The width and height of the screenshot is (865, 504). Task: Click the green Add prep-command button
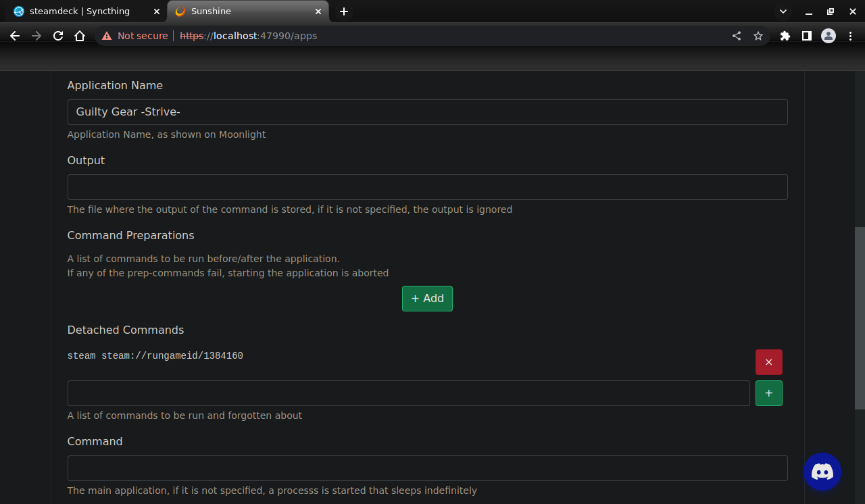(427, 299)
